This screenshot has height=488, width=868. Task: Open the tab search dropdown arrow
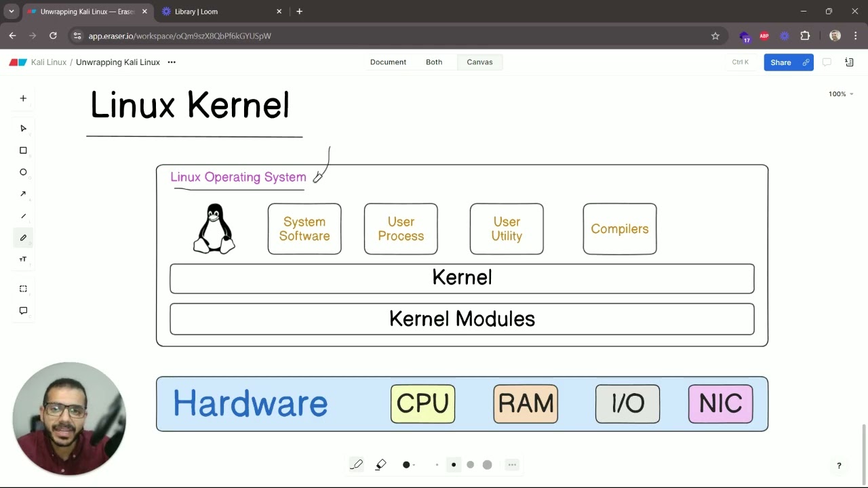click(11, 12)
